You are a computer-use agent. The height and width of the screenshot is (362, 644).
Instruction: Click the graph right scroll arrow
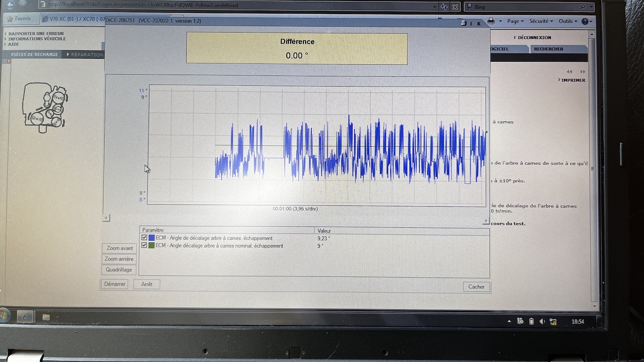[486, 221]
